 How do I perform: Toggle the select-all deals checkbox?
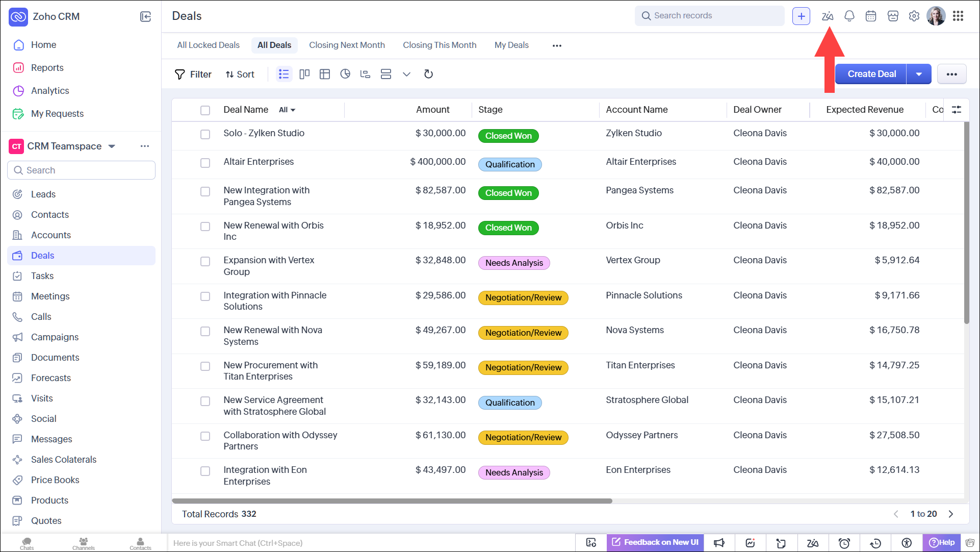click(205, 110)
